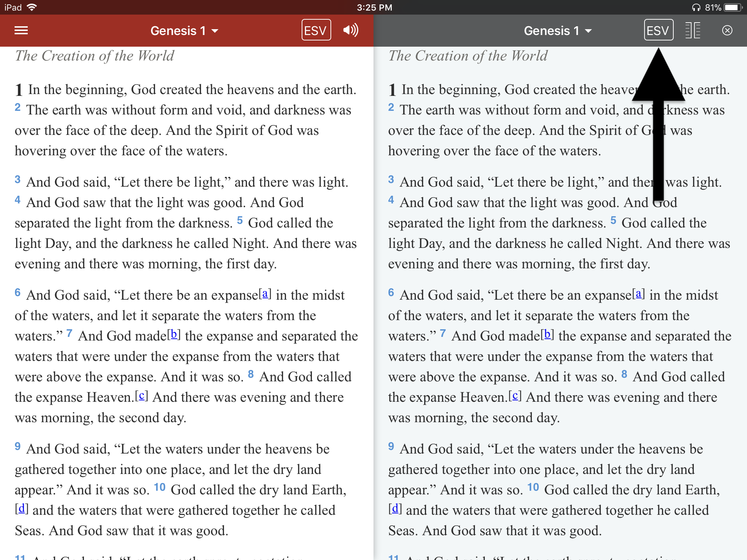Tap the large chapter number 1 in left pane
Screen dimensions: 747x560
(x=19, y=90)
